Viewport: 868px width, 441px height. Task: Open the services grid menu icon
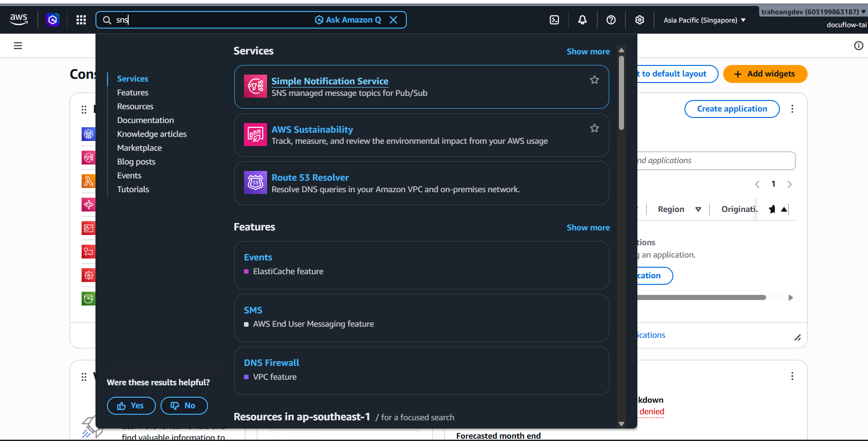click(x=81, y=20)
